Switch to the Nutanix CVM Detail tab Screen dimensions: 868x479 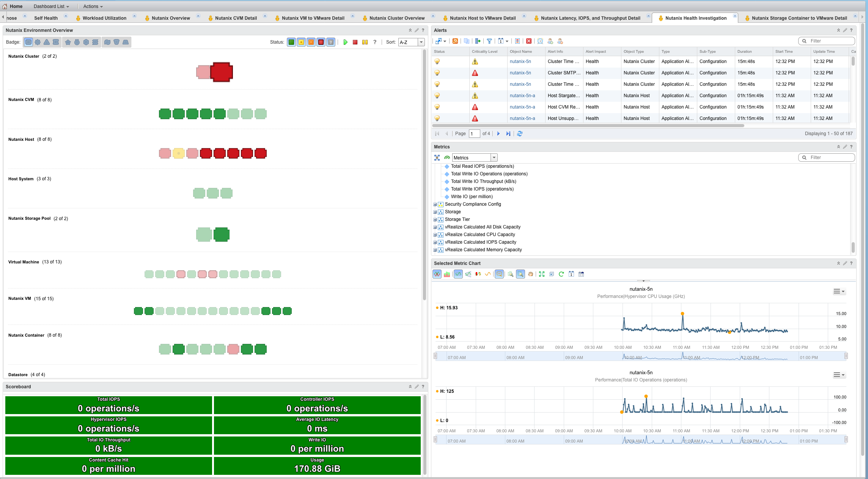[x=236, y=18]
